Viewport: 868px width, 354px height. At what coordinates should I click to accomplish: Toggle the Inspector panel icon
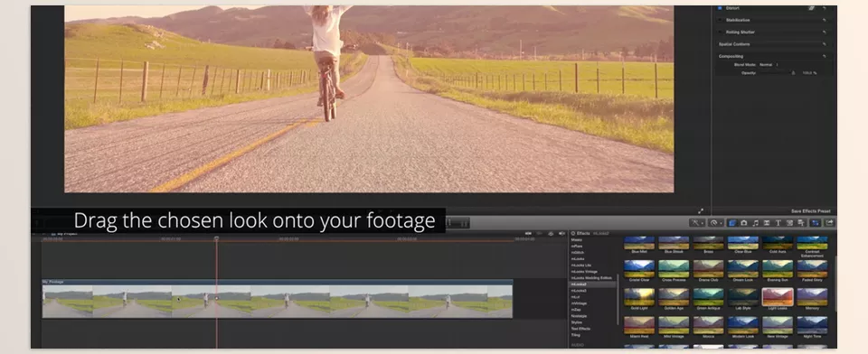[816, 223]
